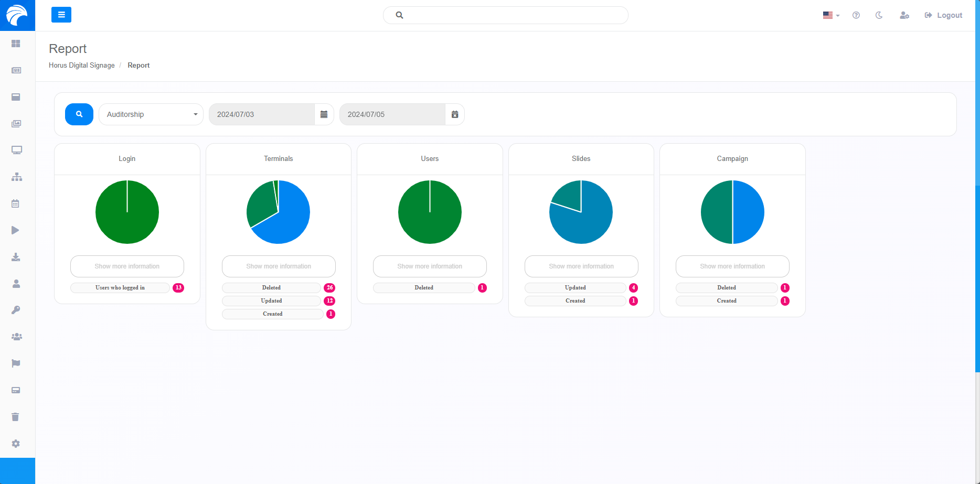Click the flag icon in sidebar
The image size is (980, 484).
click(16, 363)
